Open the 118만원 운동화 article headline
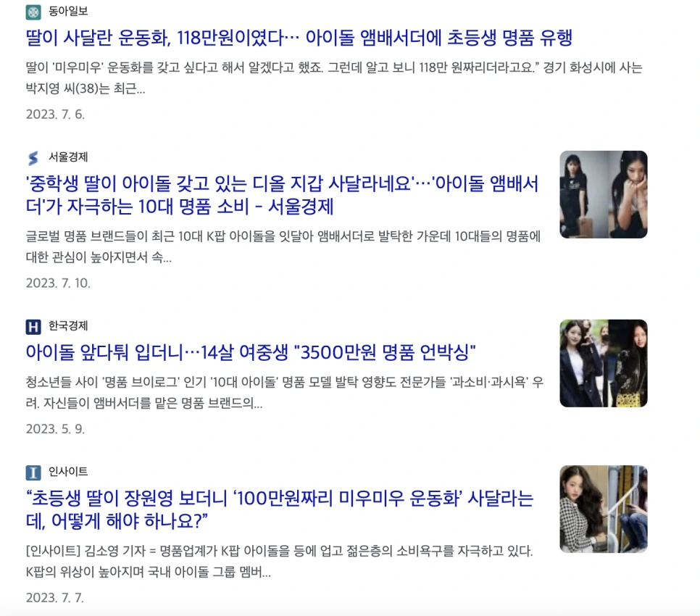The image size is (700, 616). 299,38
